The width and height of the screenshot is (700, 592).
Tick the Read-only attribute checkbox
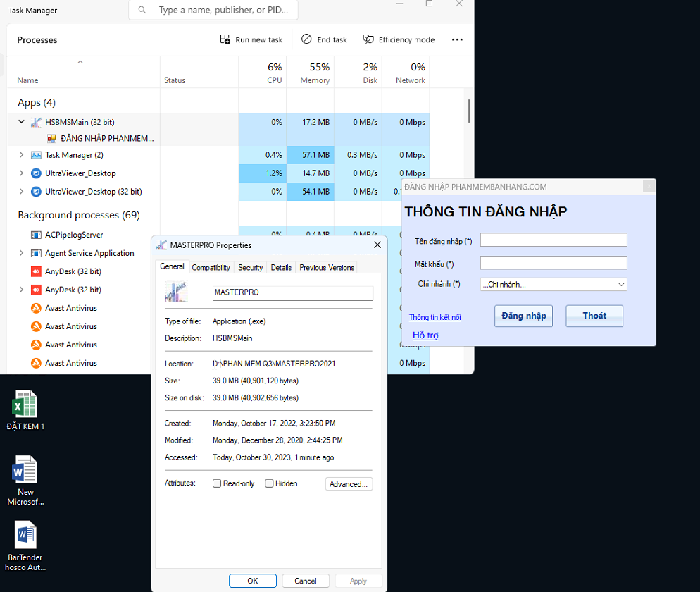(x=217, y=483)
